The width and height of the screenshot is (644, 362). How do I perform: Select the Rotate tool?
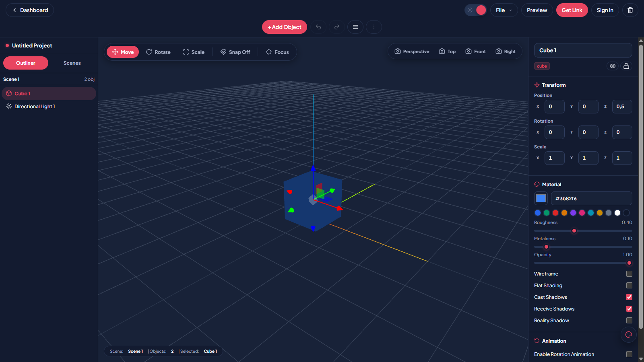click(x=158, y=52)
